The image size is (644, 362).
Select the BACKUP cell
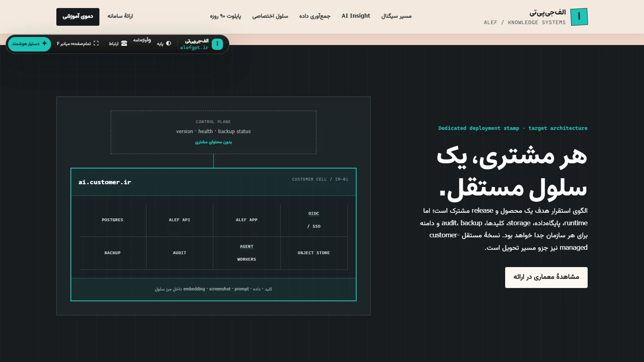[x=113, y=253]
